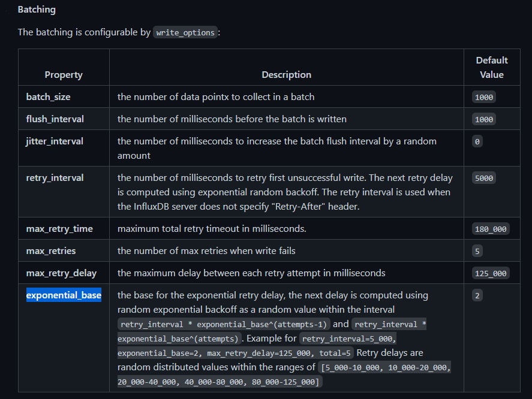This screenshot has width=532, height=399.
Task: Click the highlighted exponential_base text
Action: 64,295
